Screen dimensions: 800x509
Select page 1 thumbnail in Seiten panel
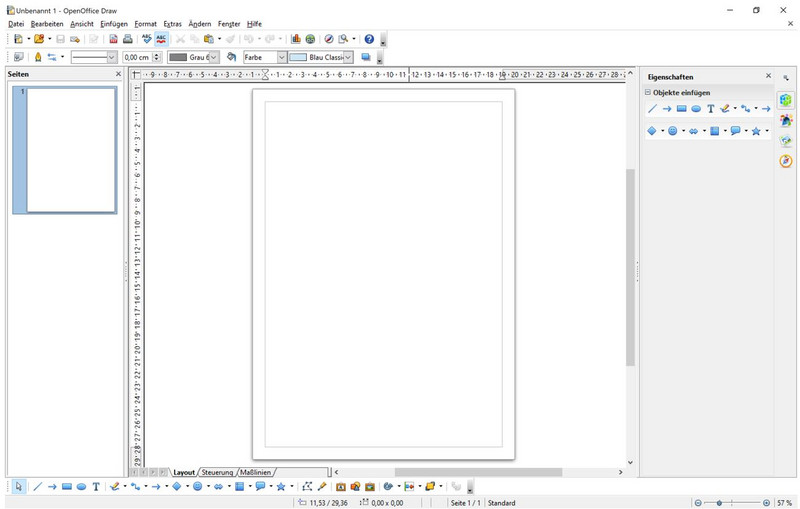71,150
